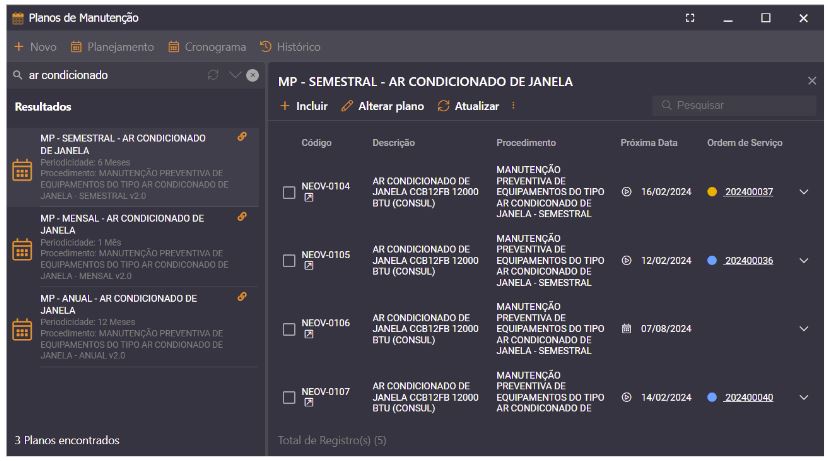Close the plan detail panel

[x=812, y=81]
